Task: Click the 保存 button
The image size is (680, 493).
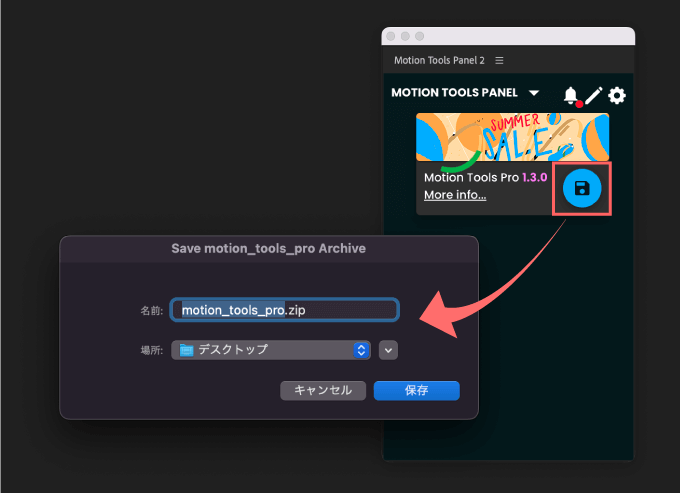Action: pyautogui.click(x=416, y=391)
